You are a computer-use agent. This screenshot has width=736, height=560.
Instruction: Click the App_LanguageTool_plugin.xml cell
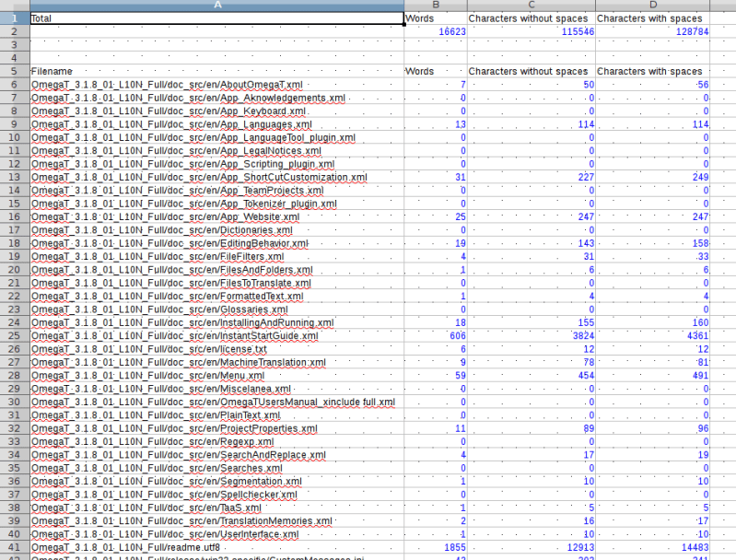pyautogui.click(x=216, y=137)
